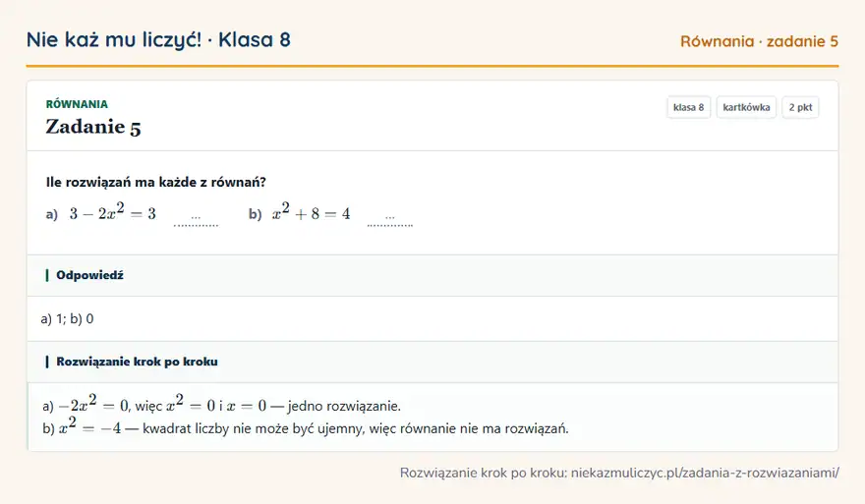The height and width of the screenshot is (504, 865).
Task: Click the question 'Ile rozwiązań ma każde z równań?'
Action: 155,182
